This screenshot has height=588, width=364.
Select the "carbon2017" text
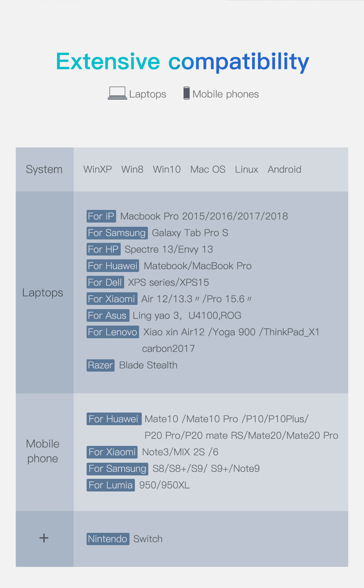click(x=169, y=349)
